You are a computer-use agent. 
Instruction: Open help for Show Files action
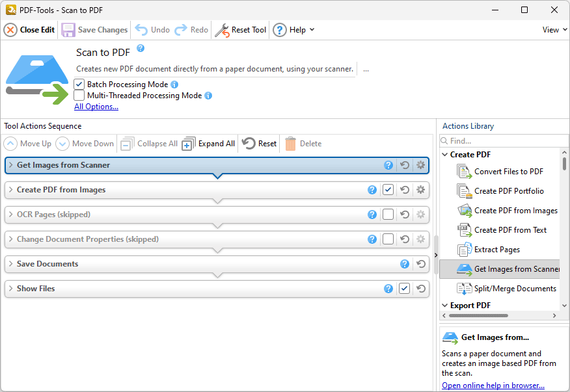coord(388,289)
